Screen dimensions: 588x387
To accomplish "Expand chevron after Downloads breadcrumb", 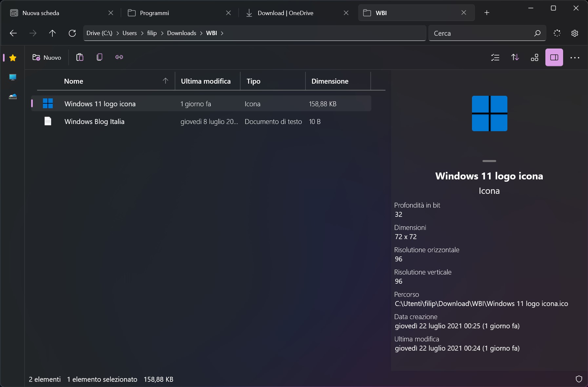I will 201,33.
